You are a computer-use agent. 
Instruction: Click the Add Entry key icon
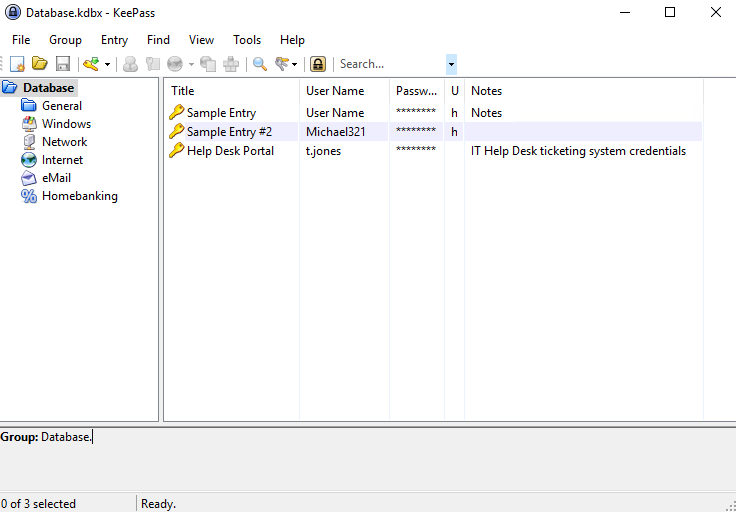tap(91, 64)
